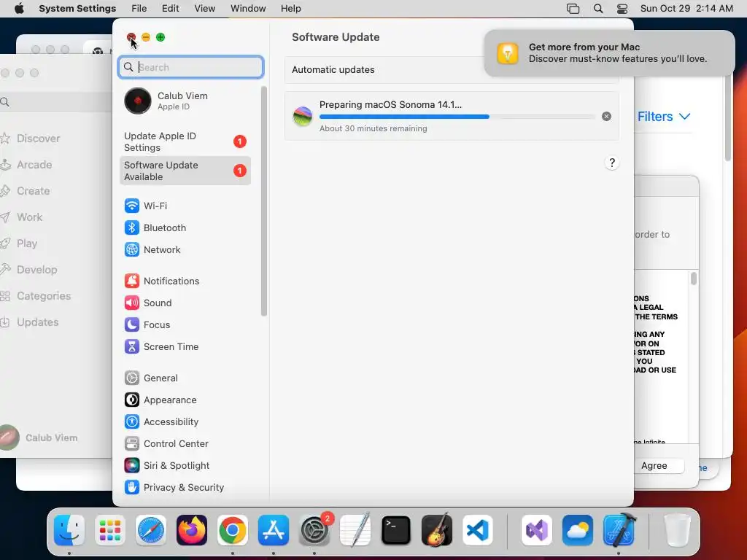This screenshot has width=747, height=560.
Task: Click the Stage Manager menu bar icon
Action: (573, 9)
